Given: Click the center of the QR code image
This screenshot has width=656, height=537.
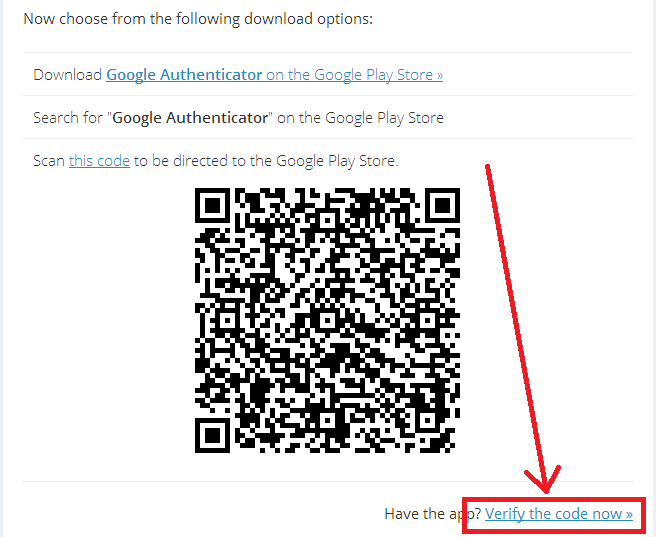Looking at the screenshot, I should pyautogui.click(x=327, y=320).
